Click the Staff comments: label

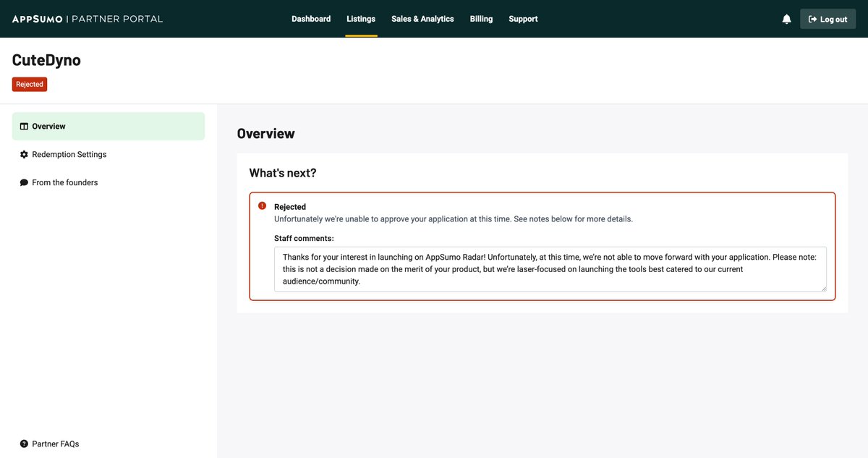point(304,238)
